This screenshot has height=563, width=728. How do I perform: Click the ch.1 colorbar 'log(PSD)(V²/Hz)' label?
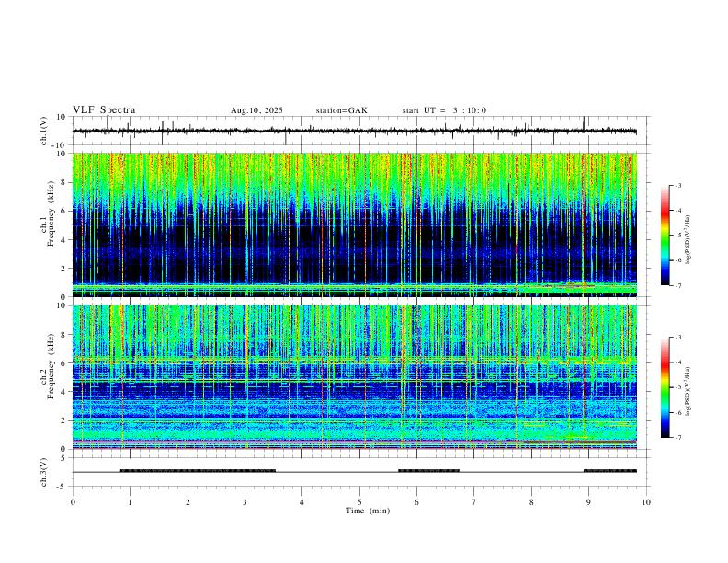click(688, 240)
